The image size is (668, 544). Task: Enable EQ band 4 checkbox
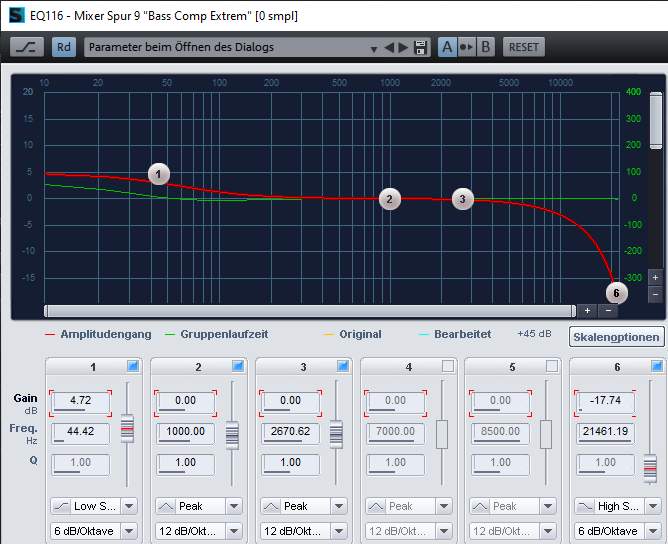[448, 367]
